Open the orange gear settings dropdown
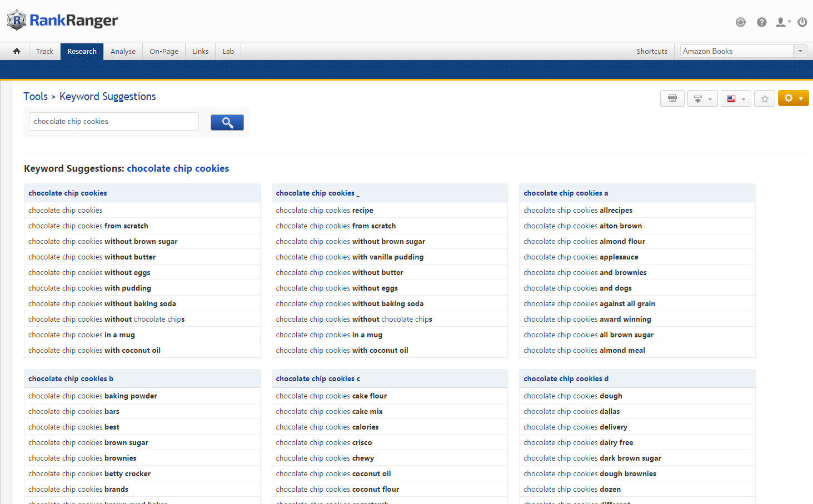 pyautogui.click(x=793, y=98)
